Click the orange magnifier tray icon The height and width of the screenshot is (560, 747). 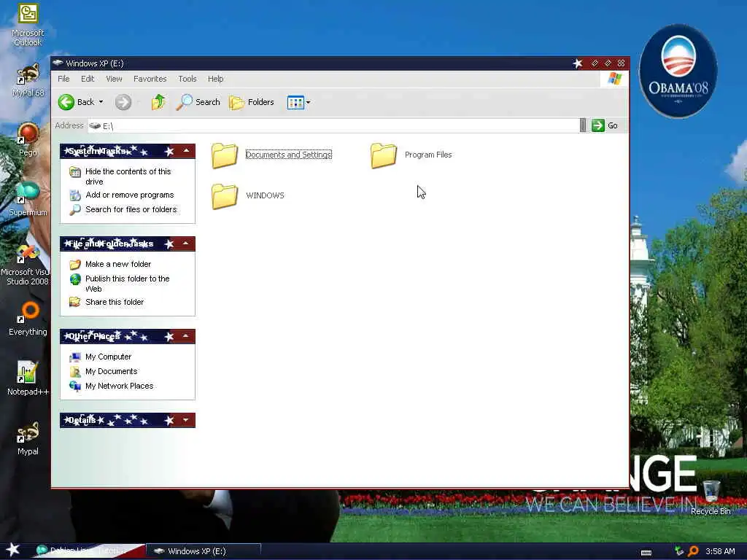point(693,551)
